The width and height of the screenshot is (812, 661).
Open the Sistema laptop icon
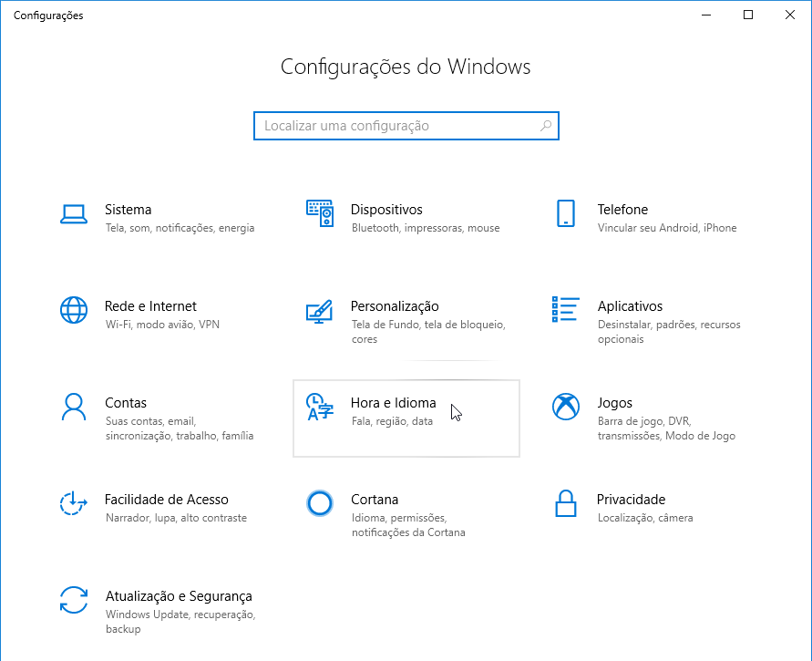coord(74,213)
